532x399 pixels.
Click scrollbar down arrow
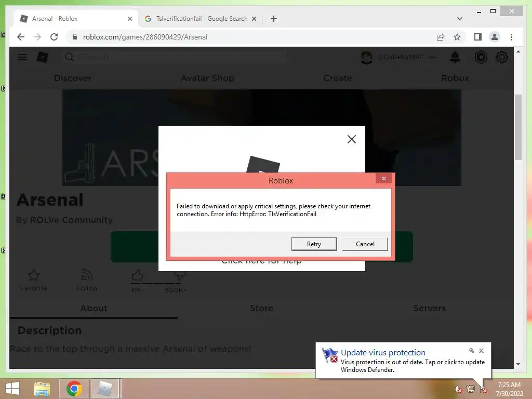(518, 364)
